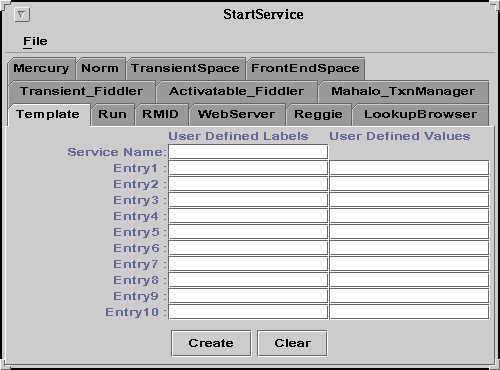The width and height of the screenshot is (500, 370).
Task: Open the Transient_Fiddler tab
Action: 82,91
